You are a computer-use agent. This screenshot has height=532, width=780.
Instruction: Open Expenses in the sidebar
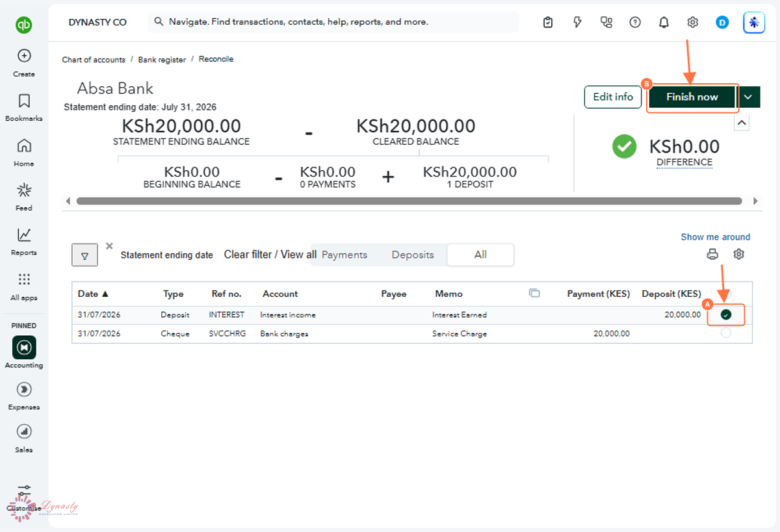(x=24, y=396)
